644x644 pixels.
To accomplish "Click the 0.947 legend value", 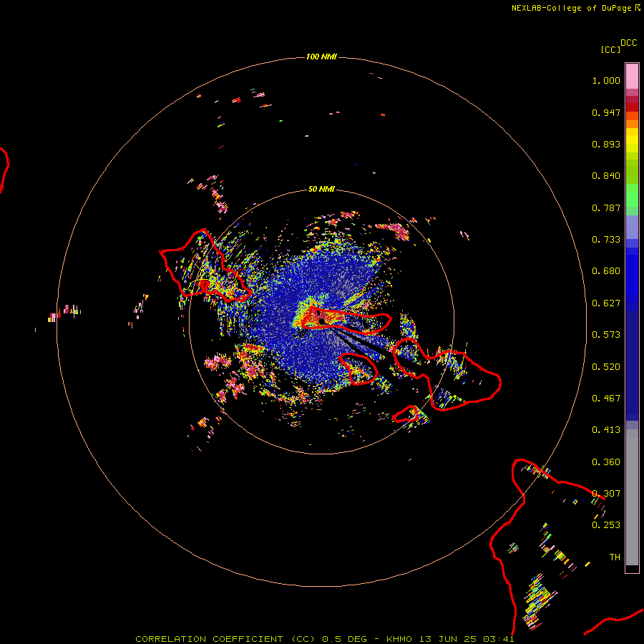I will pyautogui.click(x=606, y=112).
